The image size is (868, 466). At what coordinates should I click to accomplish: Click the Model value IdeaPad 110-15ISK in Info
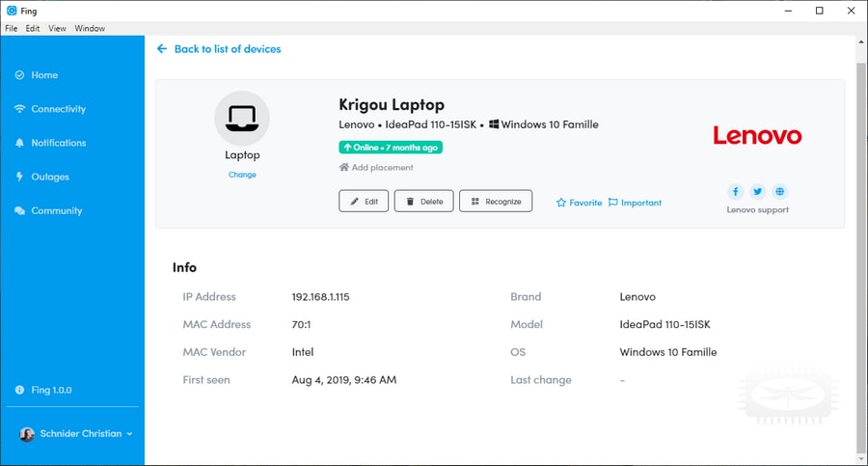coord(665,325)
